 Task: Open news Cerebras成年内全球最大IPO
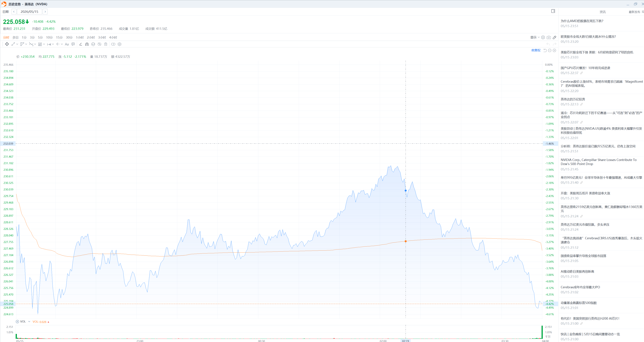click(580, 287)
